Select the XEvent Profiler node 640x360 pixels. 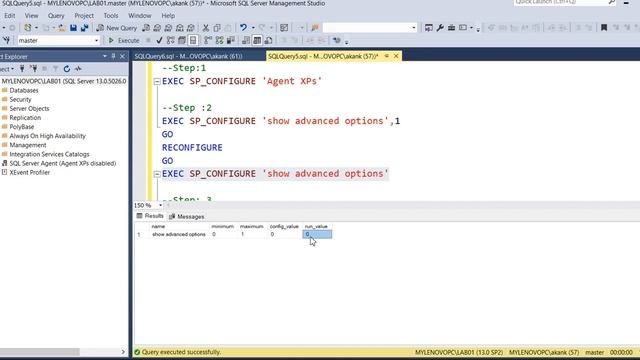[x=29, y=173]
